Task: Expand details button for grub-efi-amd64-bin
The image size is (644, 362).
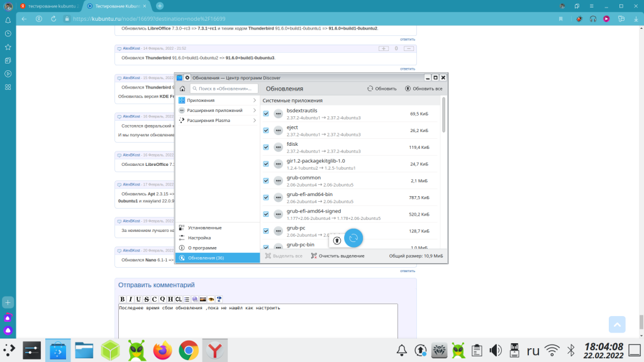Action: [x=279, y=197]
